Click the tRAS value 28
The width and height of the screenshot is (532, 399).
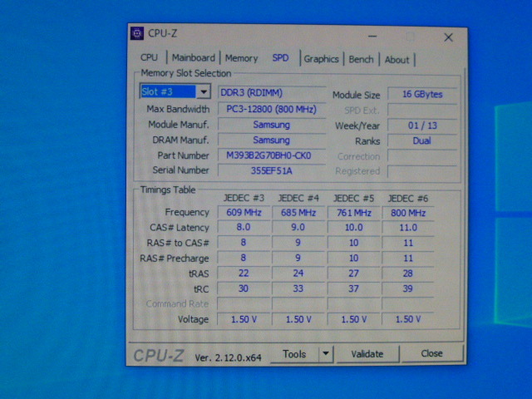pos(408,273)
